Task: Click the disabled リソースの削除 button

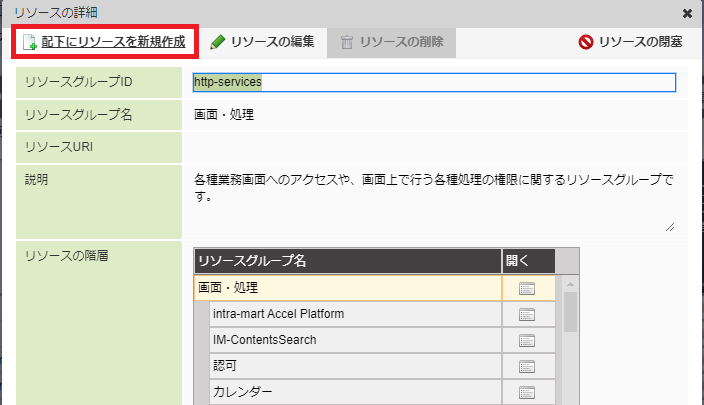Action: click(392, 43)
